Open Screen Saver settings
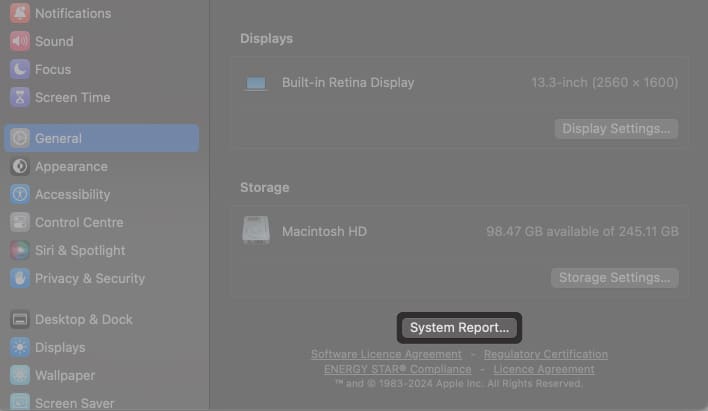Screen dimensions: 708x411 coord(102,402)
